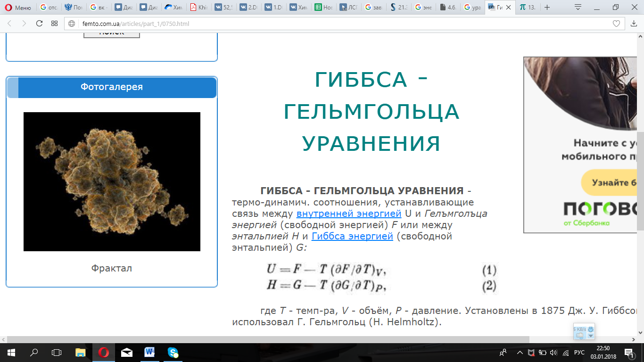This screenshot has height=362, width=644.
Task: Open Windows taskbar search
Action: point(34,352)
